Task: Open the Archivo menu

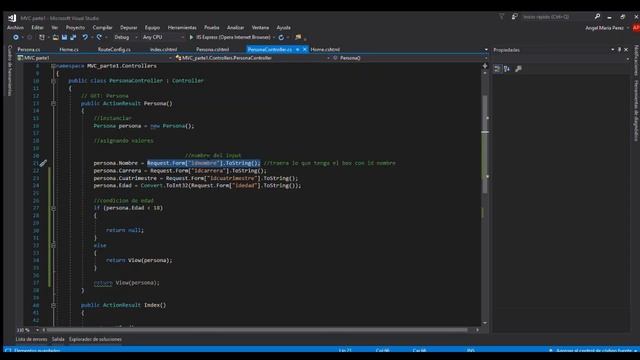Action: tap(15, 28)
